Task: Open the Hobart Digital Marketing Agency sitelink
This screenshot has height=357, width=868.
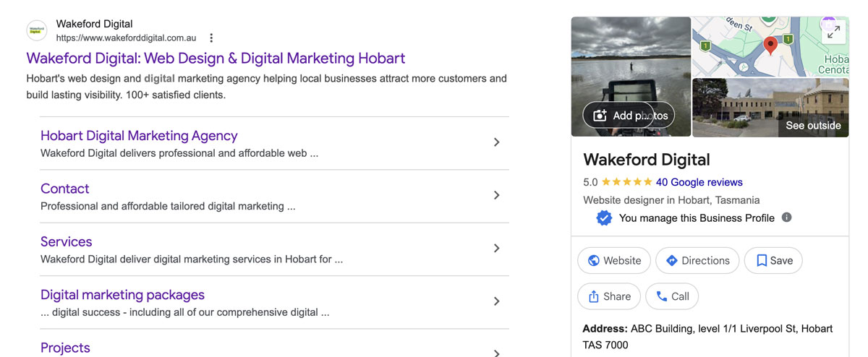Action: tap(139, 136)
